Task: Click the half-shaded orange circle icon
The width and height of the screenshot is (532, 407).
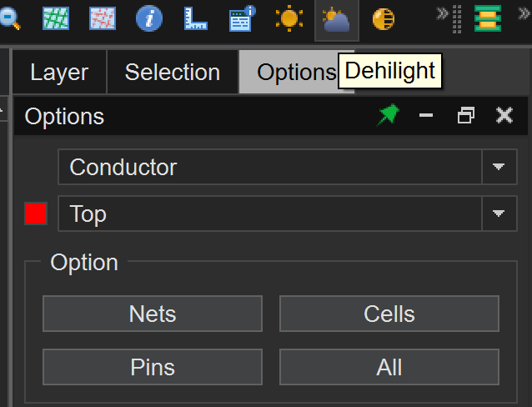Action: (x=383, y=18)
